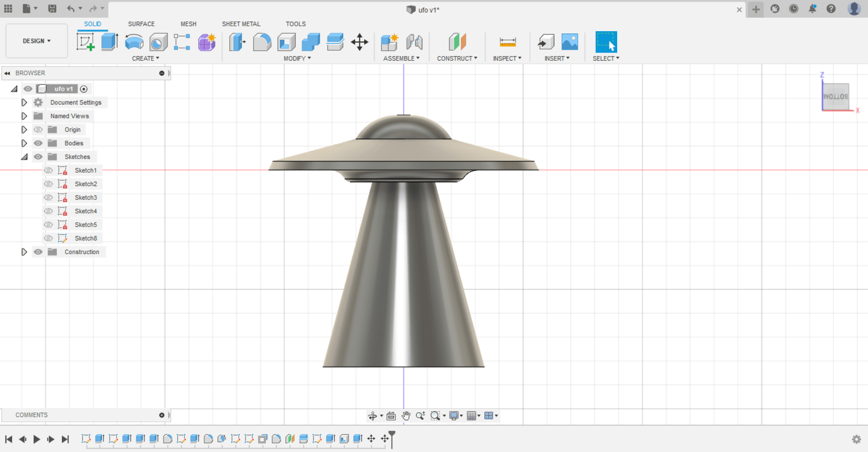868x452 pixels.
Task: Open the SELECT menu
Action: 606,58
